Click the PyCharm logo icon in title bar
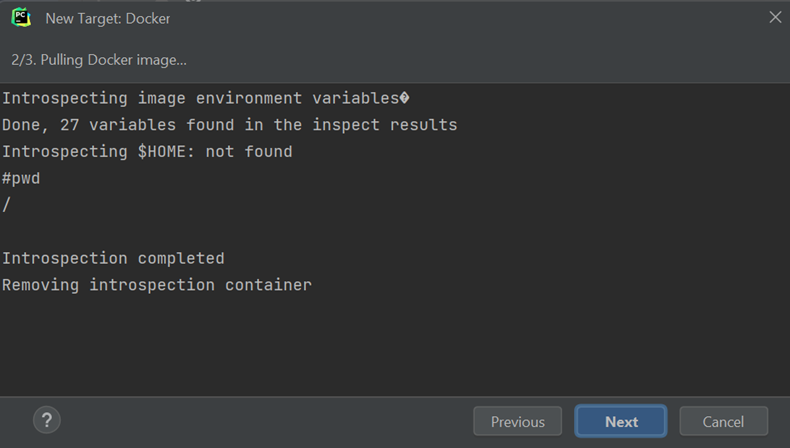This screenshot has height=448, width=790. (21, 18)
